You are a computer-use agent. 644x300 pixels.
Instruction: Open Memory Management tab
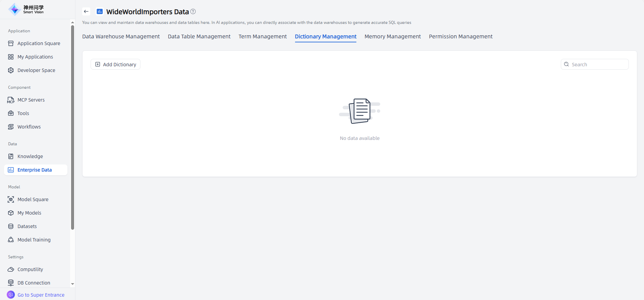392,36
